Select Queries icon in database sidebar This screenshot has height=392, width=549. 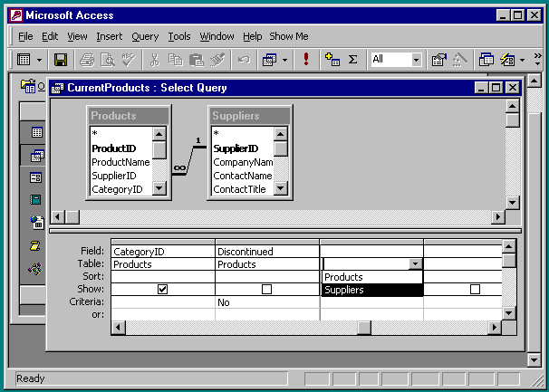point(37,156)
